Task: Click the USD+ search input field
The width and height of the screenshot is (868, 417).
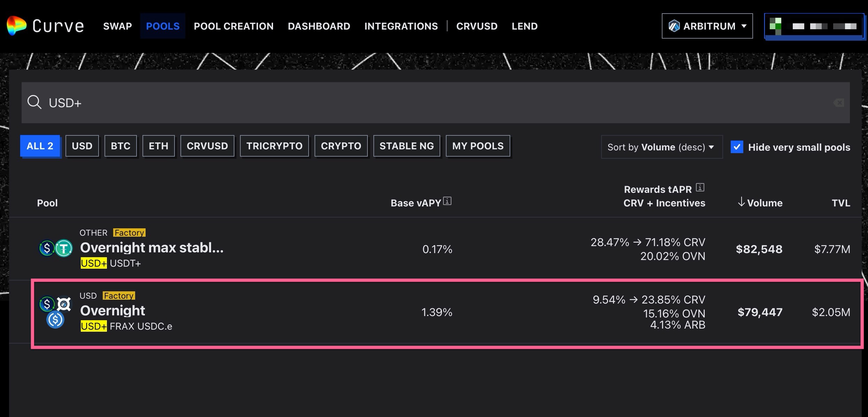Action: pos(418,103)
